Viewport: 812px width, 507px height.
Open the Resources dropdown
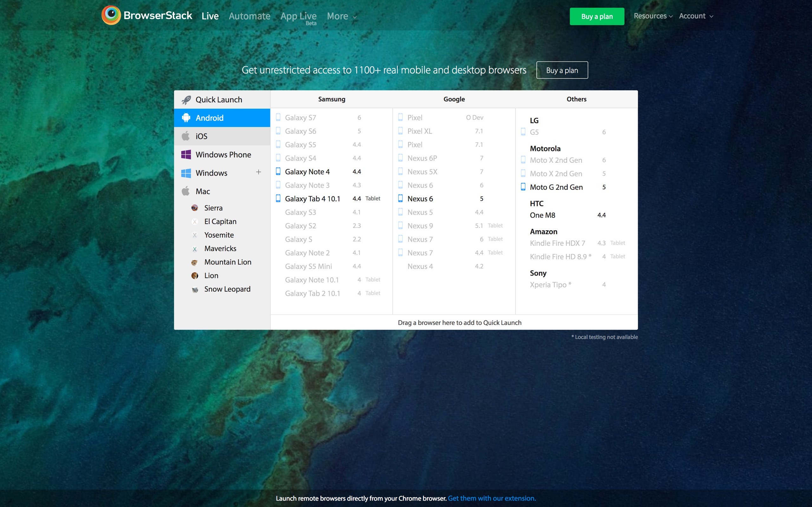[x=653, y=16]
